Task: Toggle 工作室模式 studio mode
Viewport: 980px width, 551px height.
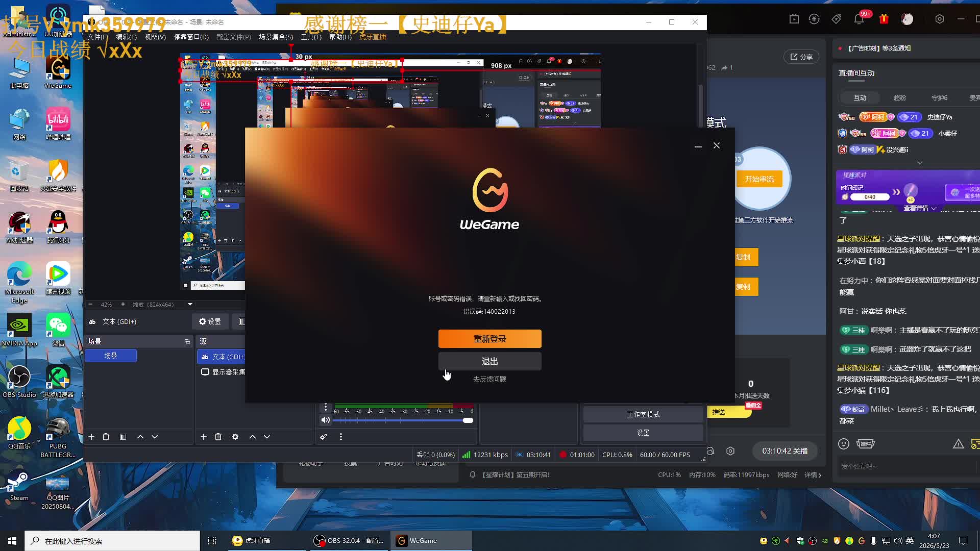Action: pos(643,415)
